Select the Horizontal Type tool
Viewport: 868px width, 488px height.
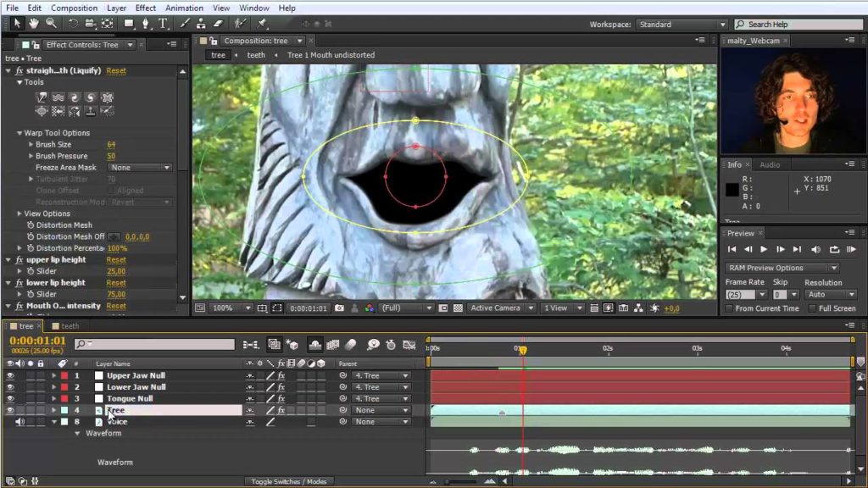161,24
